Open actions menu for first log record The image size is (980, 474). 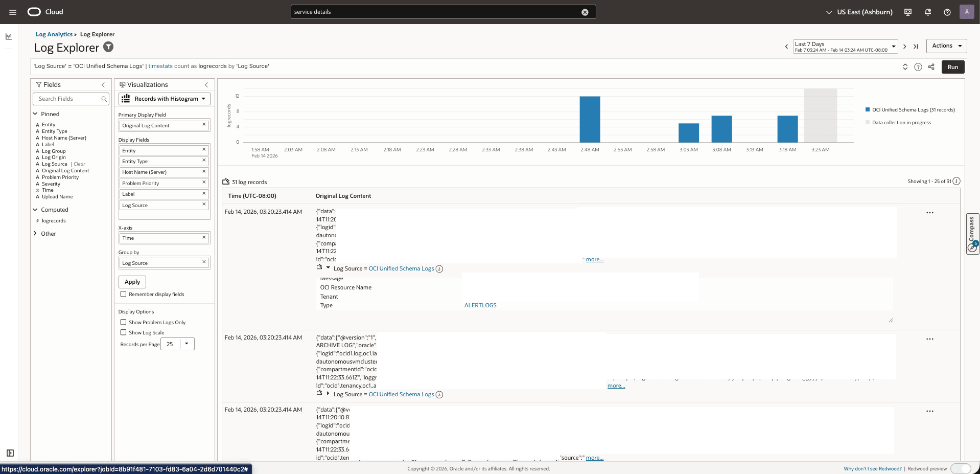[930, 213]
